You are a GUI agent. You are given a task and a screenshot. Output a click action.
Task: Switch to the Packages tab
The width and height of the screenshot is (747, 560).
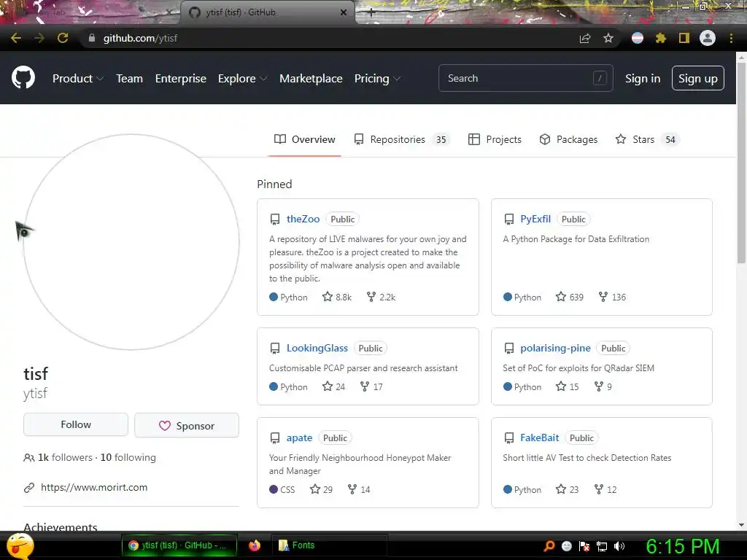[x=568, y=139]
